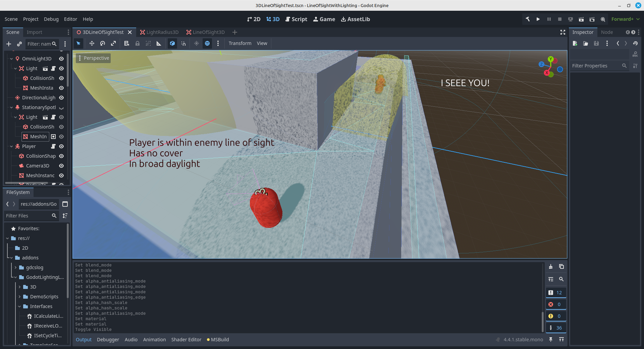
Task: Open Inspector object history icon
Action: (635, 43)
